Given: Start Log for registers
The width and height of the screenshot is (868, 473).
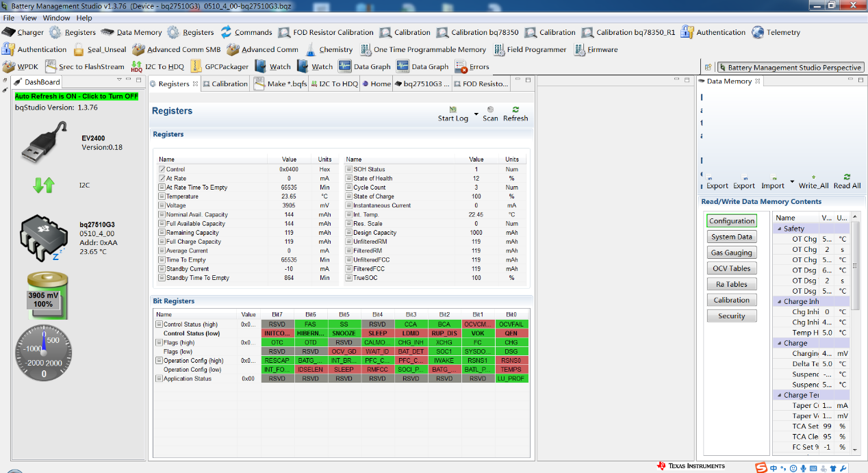Looking at the screenshot, I should [453, 114].
